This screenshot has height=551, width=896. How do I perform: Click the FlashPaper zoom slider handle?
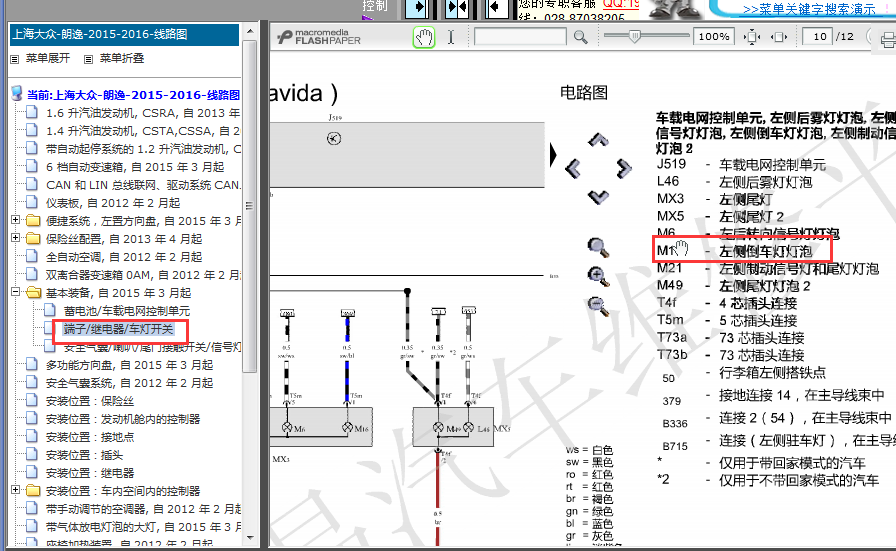click(634, 36)
